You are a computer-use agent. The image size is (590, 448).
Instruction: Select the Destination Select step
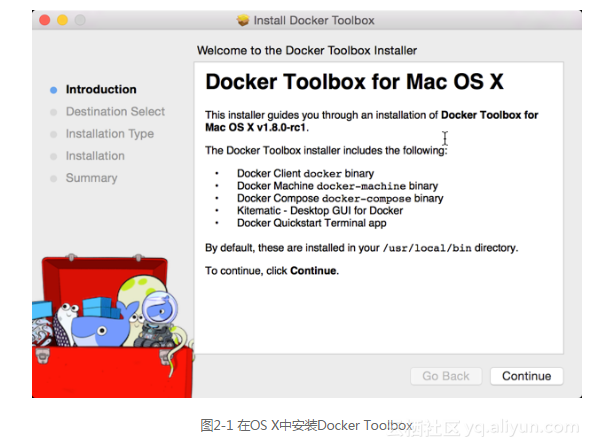[x=115, y=112]
